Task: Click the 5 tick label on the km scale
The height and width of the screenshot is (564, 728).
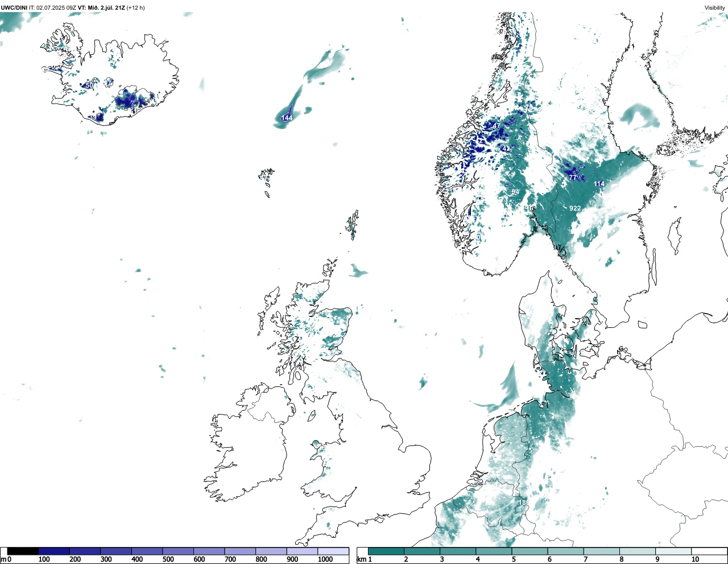Action: 513,559
